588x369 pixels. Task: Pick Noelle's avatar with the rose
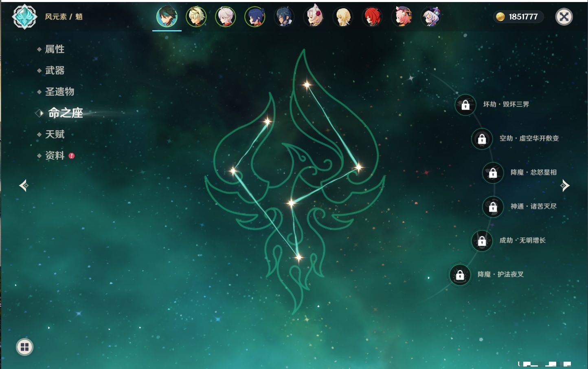pos(314,17)
